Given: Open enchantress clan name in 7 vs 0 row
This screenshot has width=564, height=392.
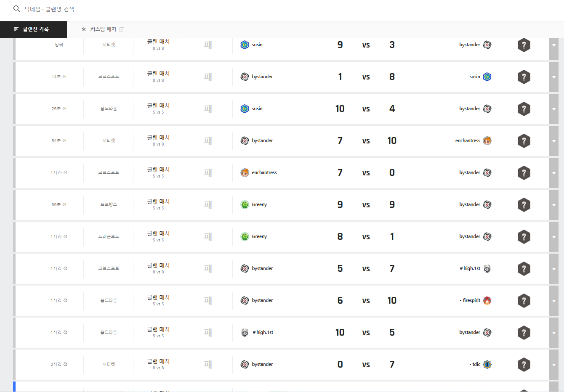Looking at the screenshot, I should click(264, 172).
